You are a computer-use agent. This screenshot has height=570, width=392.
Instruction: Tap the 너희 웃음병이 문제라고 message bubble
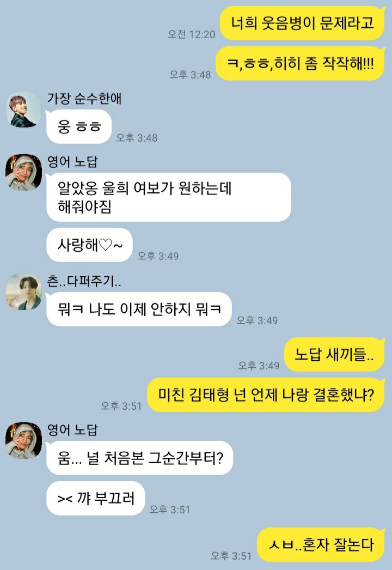coord(302,23)
